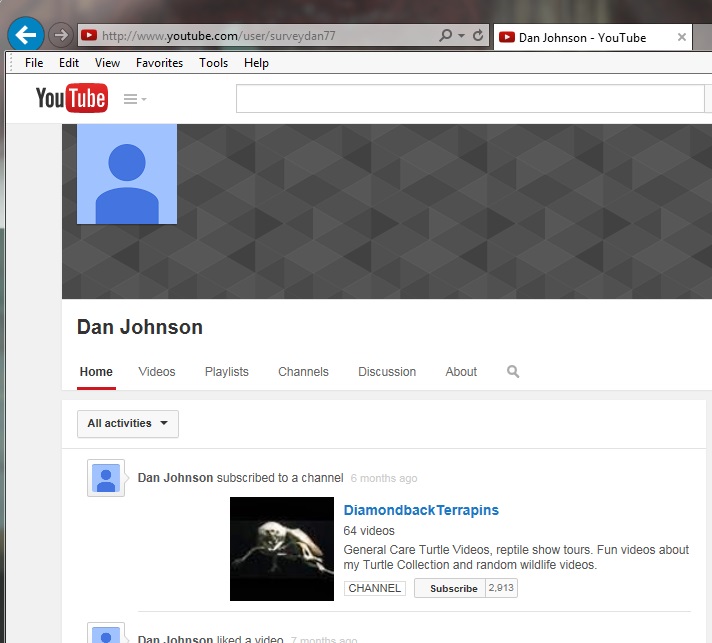Open the Discussion tab

click(x=387, y=371)
